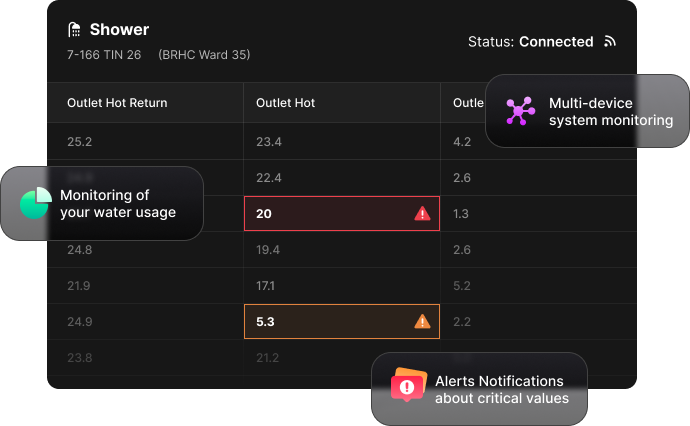Screen dimensions: 690x426
Task: Select the Outlet Hot Return column header
Action: tap(117, 103)
